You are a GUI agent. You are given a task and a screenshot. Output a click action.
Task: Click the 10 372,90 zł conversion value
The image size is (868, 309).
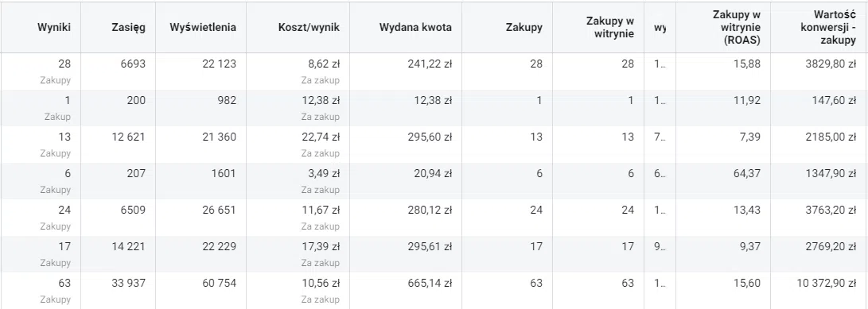pos(827,283)
